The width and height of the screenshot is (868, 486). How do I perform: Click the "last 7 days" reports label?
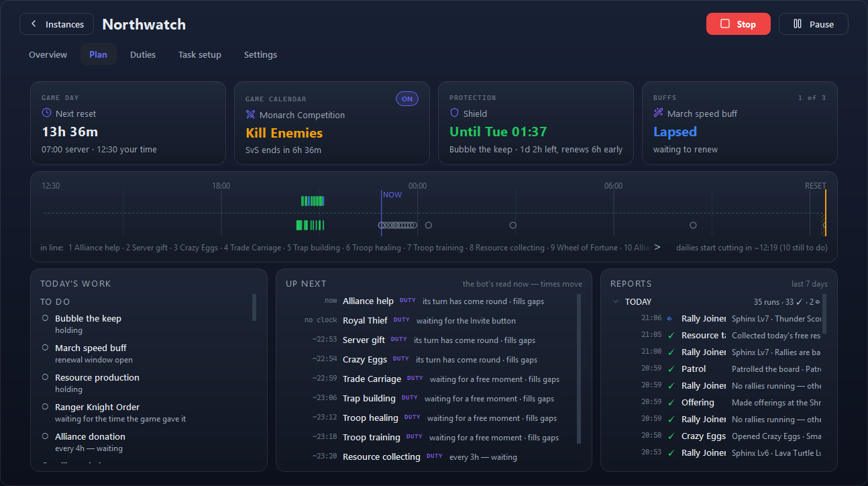[810, 284]
